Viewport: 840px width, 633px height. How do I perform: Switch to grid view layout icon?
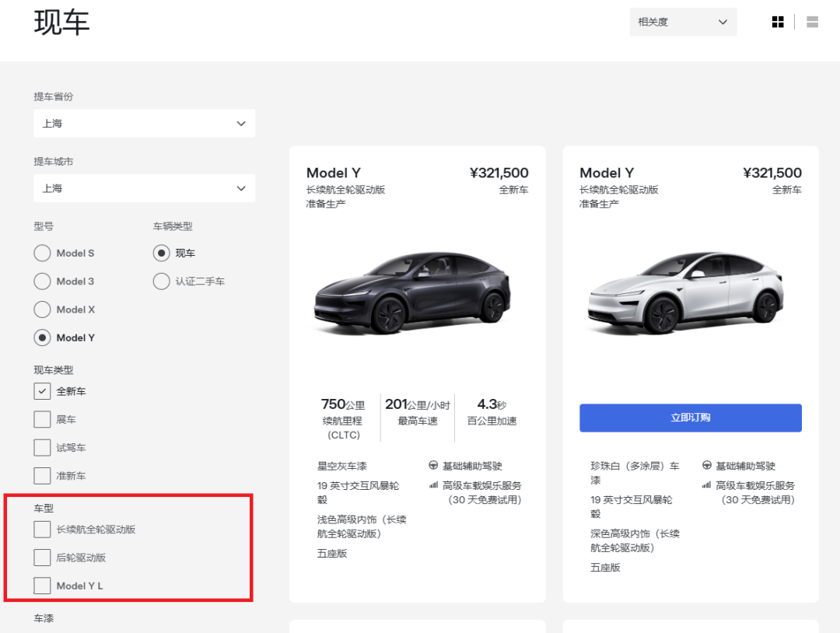pyautogui.click(x=778, y=22)
